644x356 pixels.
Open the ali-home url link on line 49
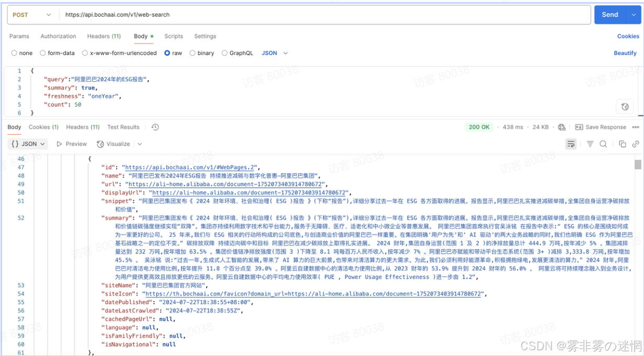tap(226, 184)
